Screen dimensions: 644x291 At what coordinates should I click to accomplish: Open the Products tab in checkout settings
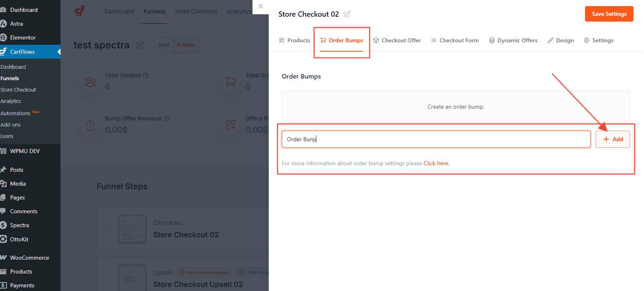pos(294,40)
